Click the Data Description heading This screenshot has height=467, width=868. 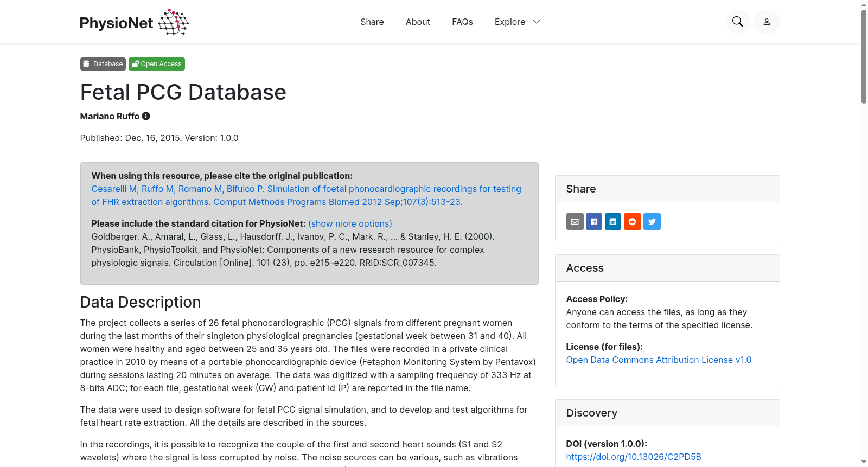(x=141, y=302)
